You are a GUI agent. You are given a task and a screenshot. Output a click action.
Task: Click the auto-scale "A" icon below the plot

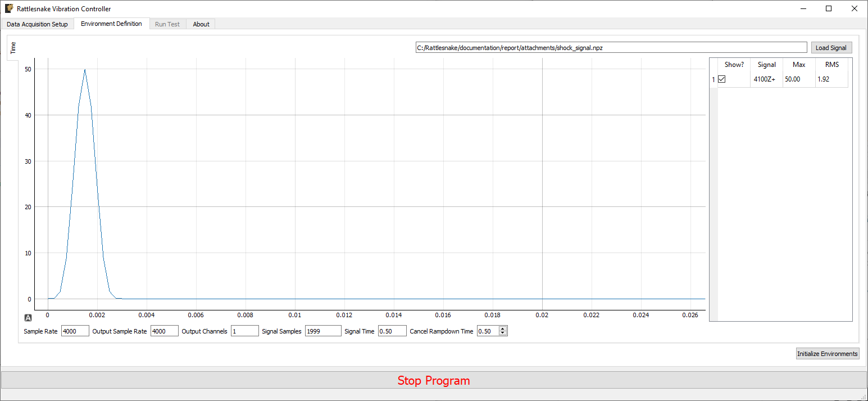click(28, 318)
